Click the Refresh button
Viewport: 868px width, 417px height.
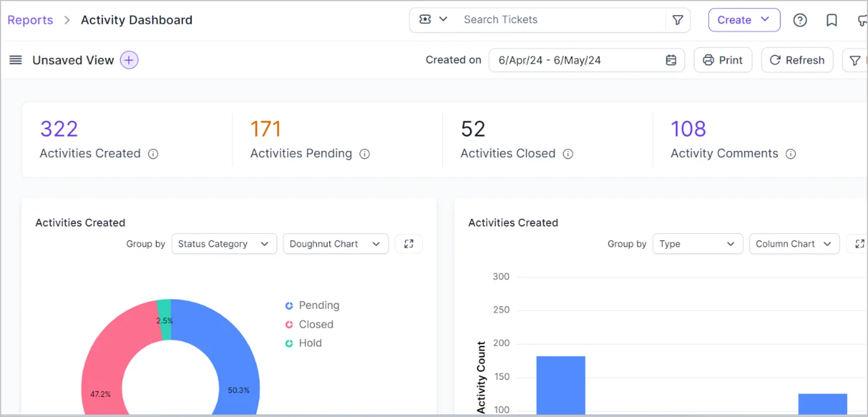coord(797,60)
